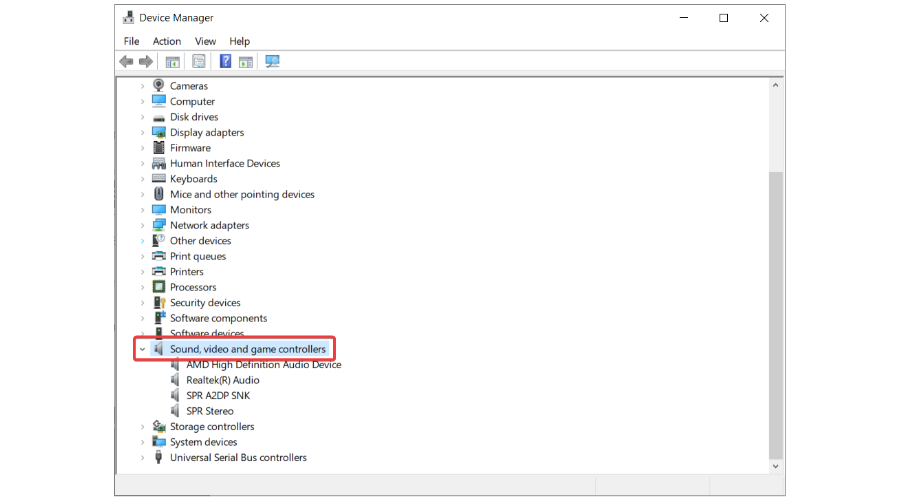Click the Display adapters icon

[x=158, y=132]
